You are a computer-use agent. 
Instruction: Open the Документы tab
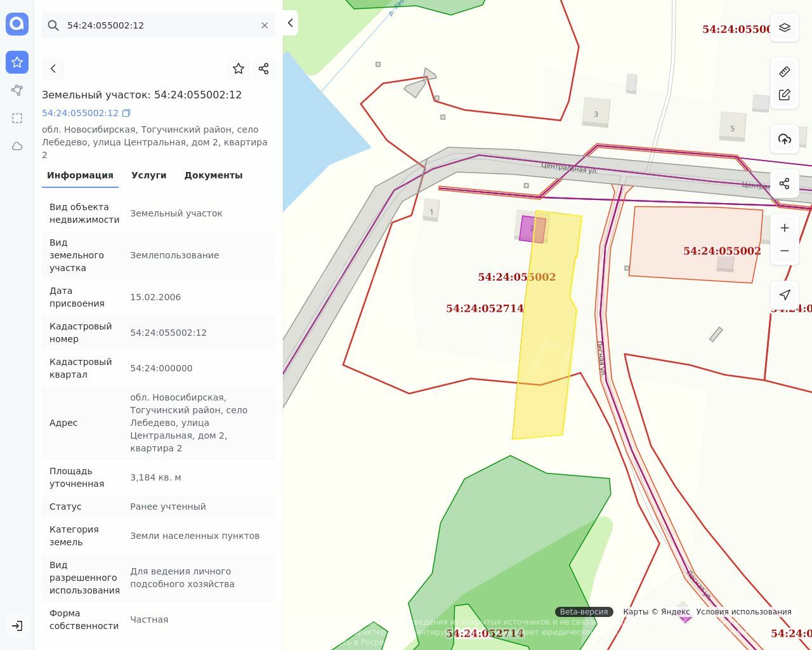pyautogui.click(x=213, y=175)
